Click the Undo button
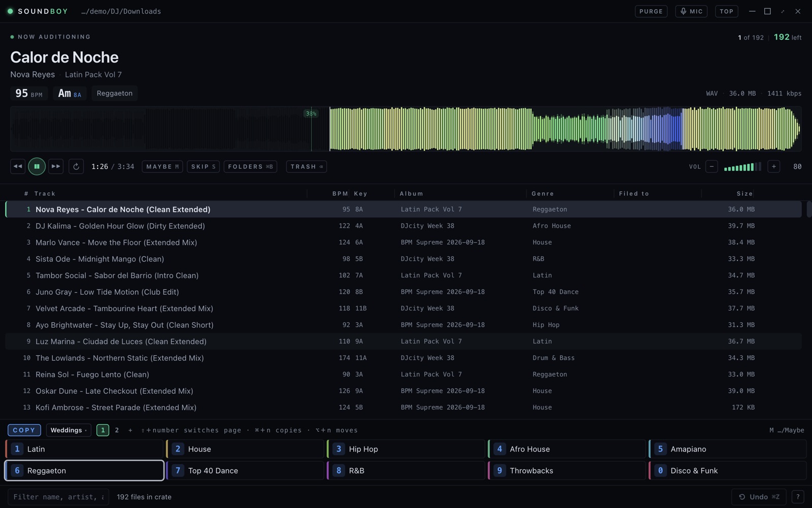Screen dimensions: 812x508 pos(759,497)
